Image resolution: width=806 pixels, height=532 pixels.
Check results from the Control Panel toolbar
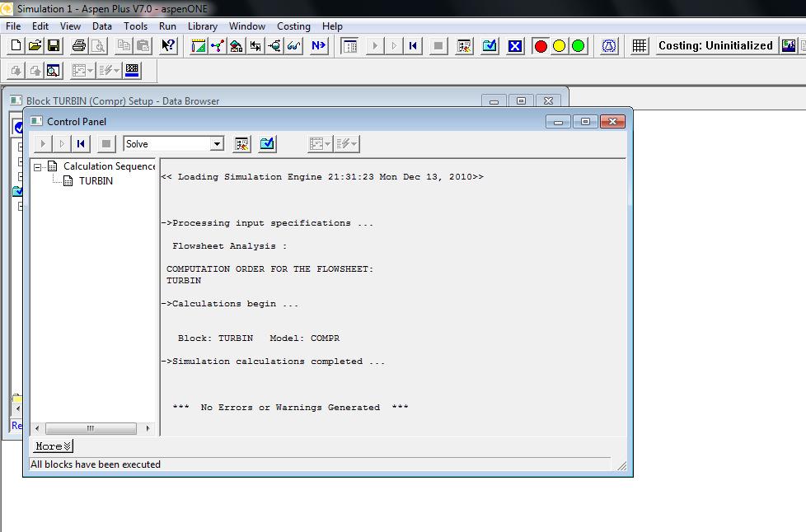267,144
